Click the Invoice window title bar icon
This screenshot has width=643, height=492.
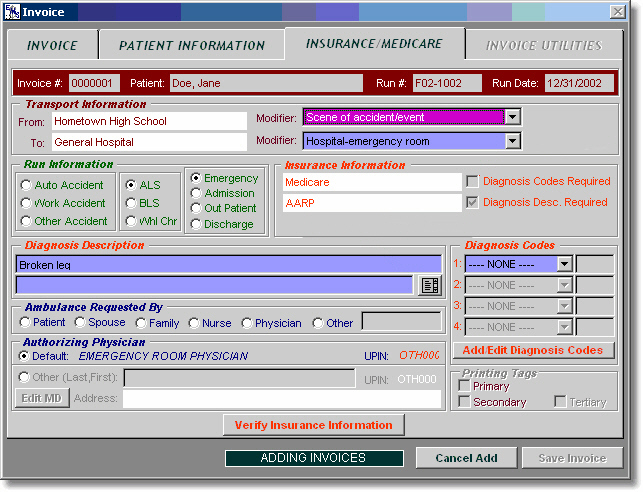click(x=12, y=11)
